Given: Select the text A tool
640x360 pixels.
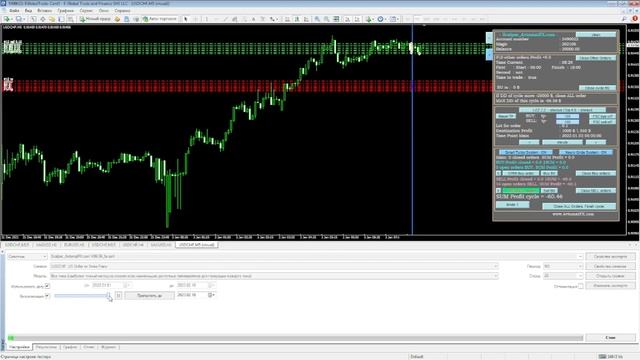Looking at the screenshot, I should click(x=253, y=19).
